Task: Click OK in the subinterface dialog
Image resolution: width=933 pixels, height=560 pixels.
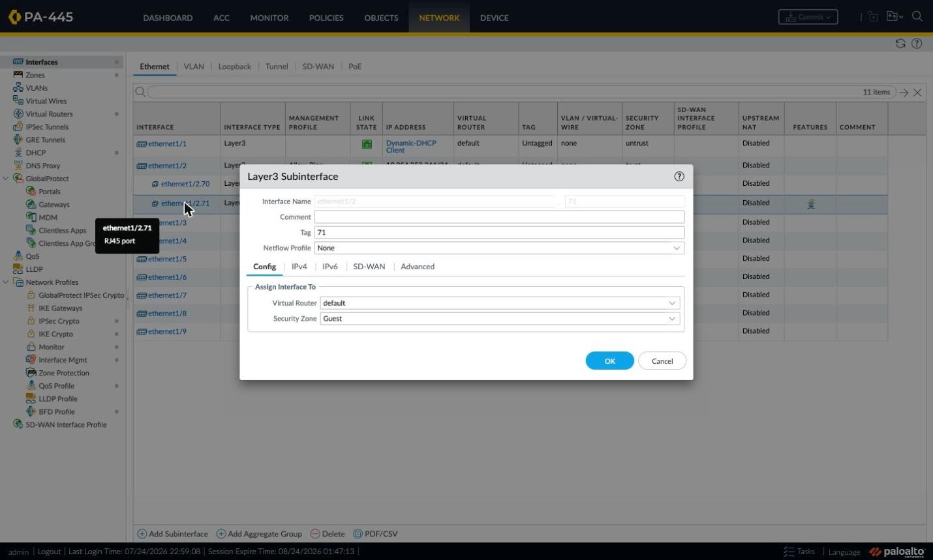Action: [x=610, y=361]
